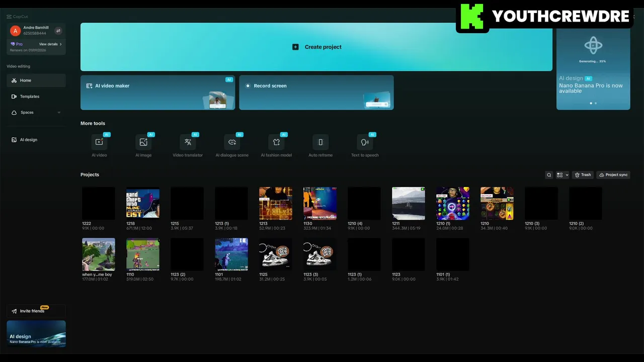
Task: Start Record screen
Action: coord(316,93)
